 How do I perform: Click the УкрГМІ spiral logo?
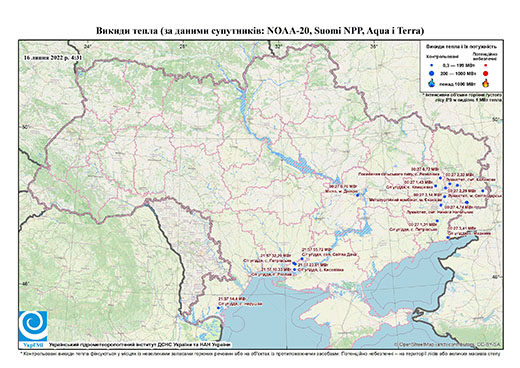click(x=33, y=326)
